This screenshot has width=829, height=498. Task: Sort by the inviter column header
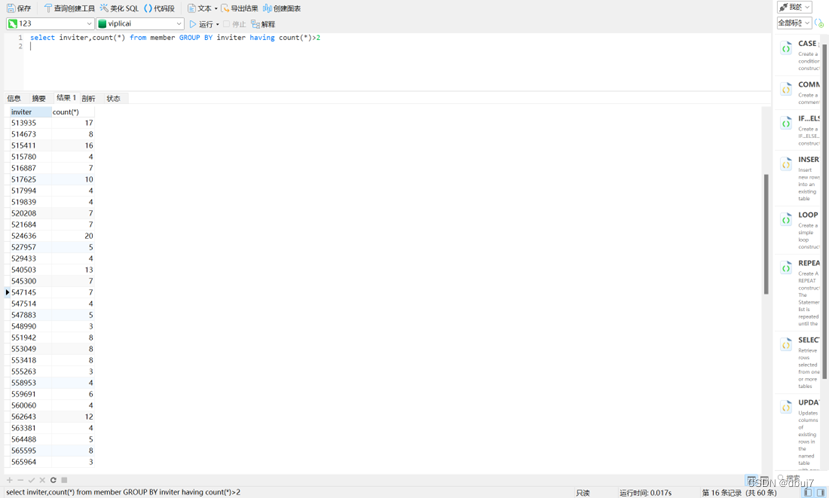point(31,112)
